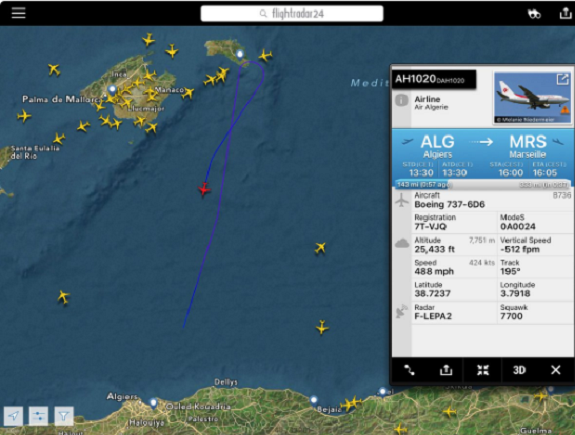Open external link icon on aircraft photo
The width and height of the screenshot is (575, 435).
563,79
